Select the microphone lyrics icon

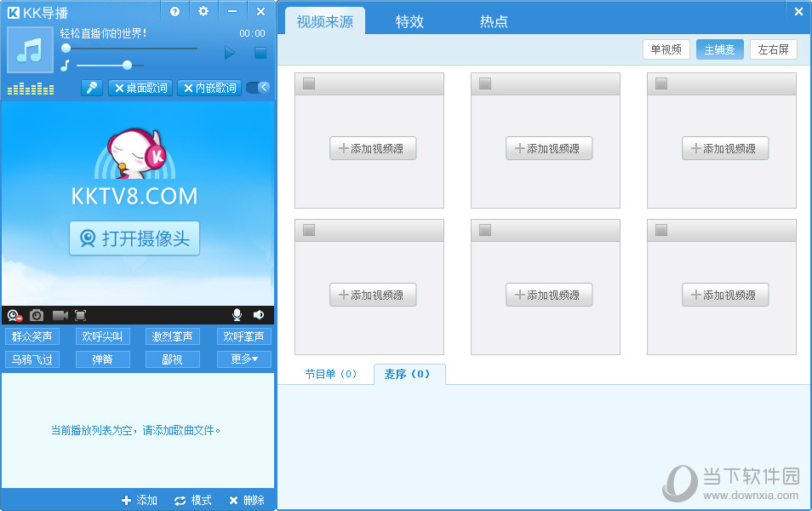(x=91, y=87)
